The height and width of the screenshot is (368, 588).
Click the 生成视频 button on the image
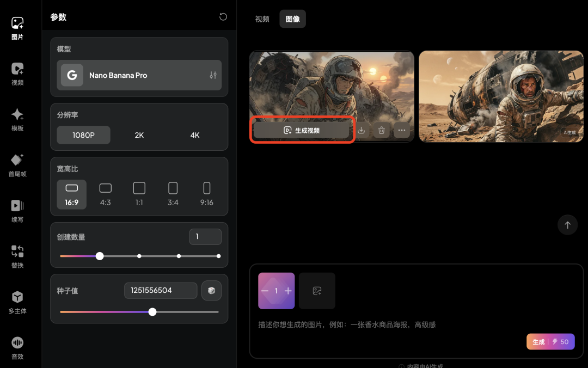pyautogui.click(x=302, y=130)
